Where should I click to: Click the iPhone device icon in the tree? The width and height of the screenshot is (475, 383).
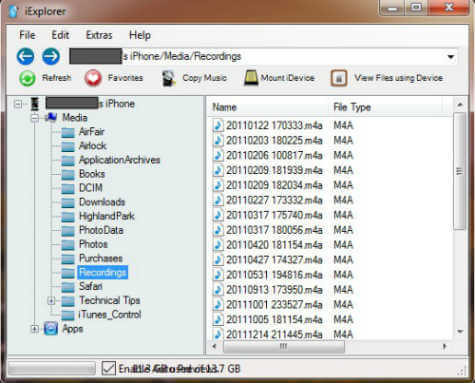pos(35,104)
